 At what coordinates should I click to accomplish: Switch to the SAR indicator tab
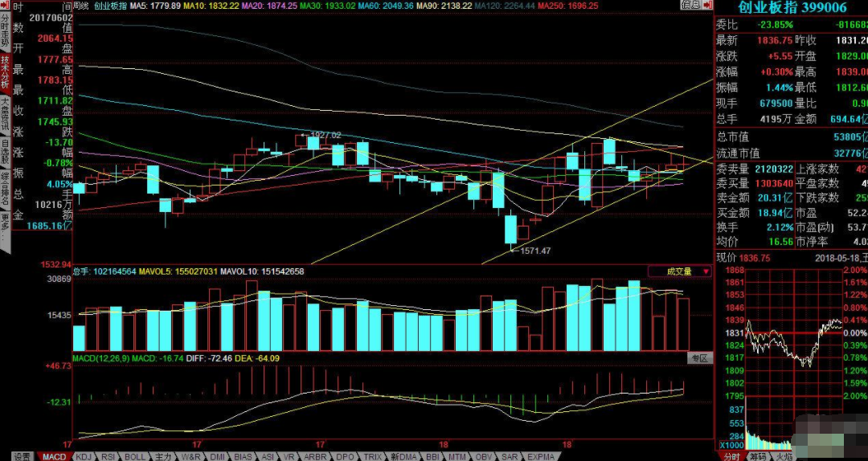510,456
